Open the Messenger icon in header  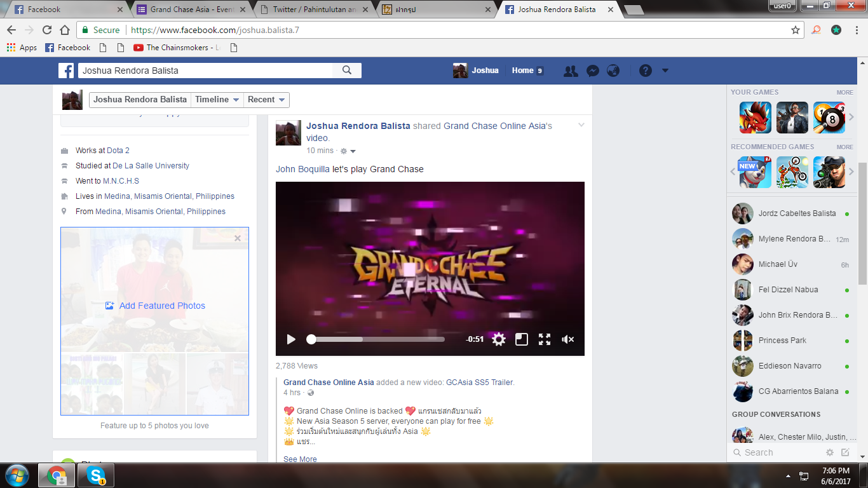pyautogui.click(x=592, y=71)
